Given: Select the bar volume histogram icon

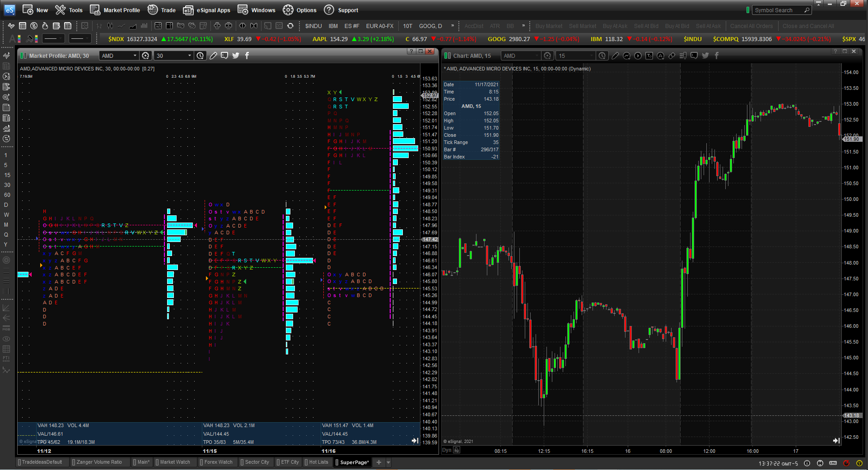Looking at the screenshot, I should point(144,26).
